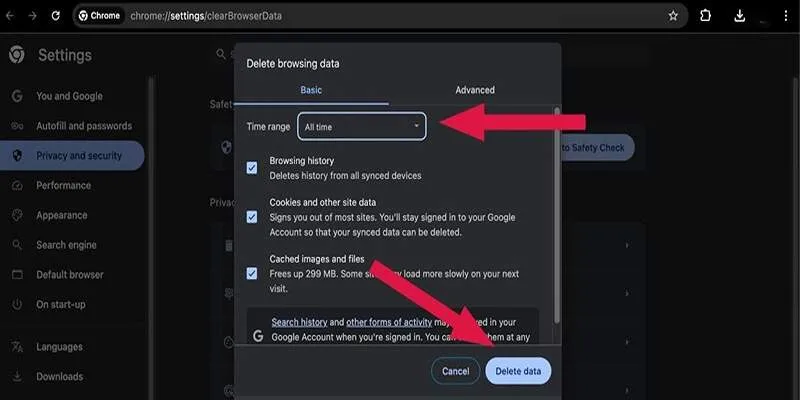800x400 pixels.
Task: Open the Downloads toolbar icon
Action: [740, 16]
